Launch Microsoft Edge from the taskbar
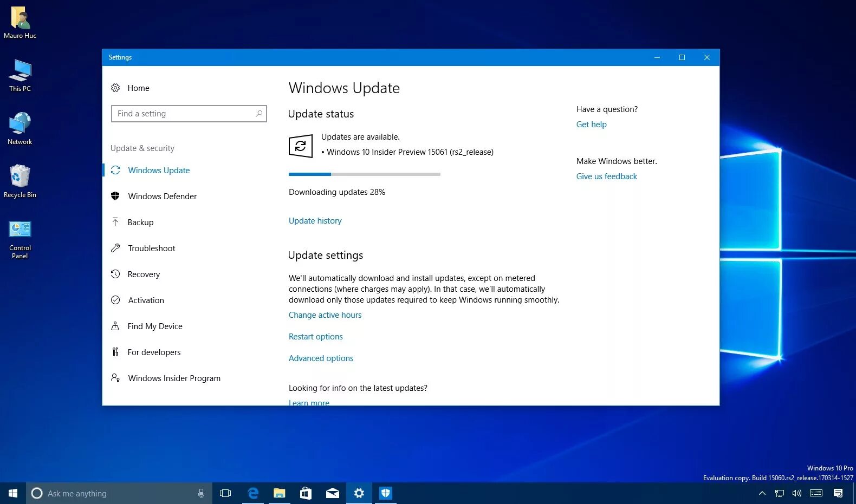Image resolution: width=856 pixels, height=504 pixels. point(252,493)
